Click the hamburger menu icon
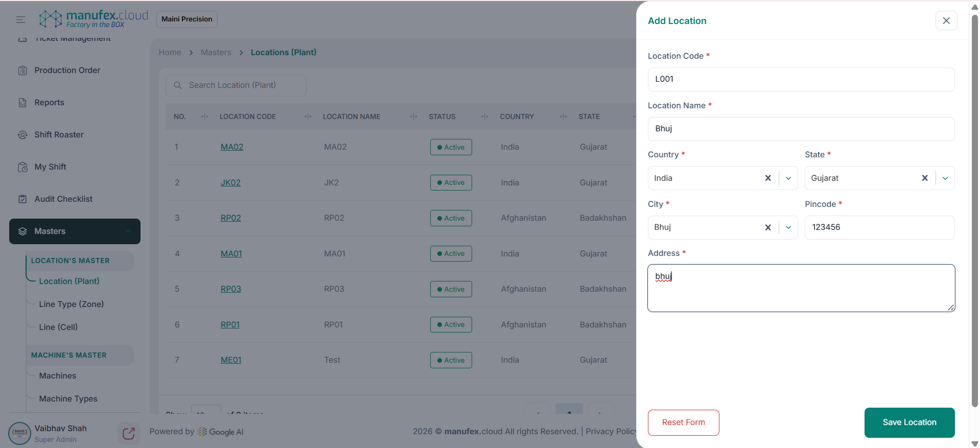 [20, 20]
